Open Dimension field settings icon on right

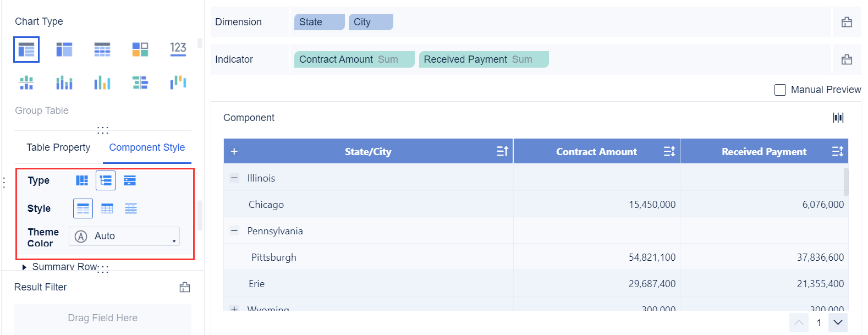coord(847,22)
